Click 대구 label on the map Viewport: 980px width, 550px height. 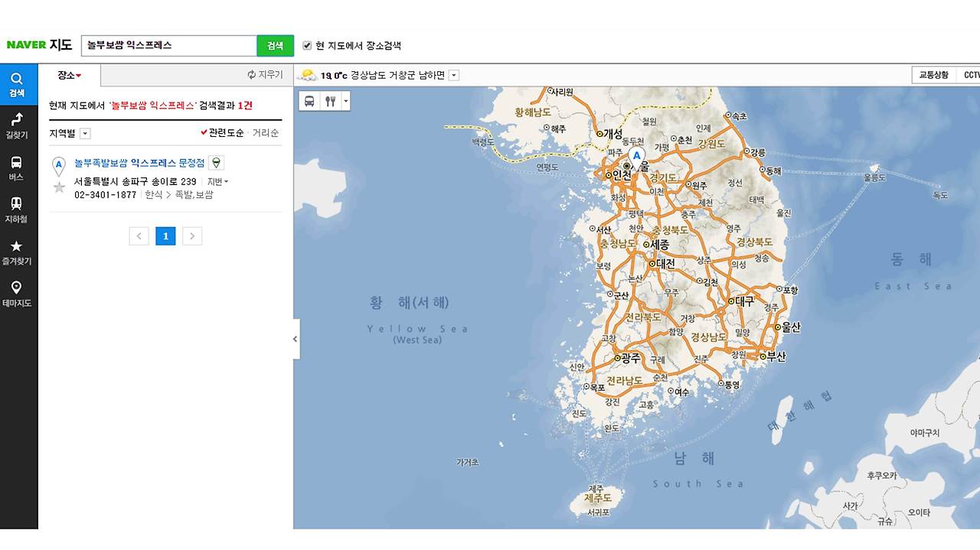(744, 301)
